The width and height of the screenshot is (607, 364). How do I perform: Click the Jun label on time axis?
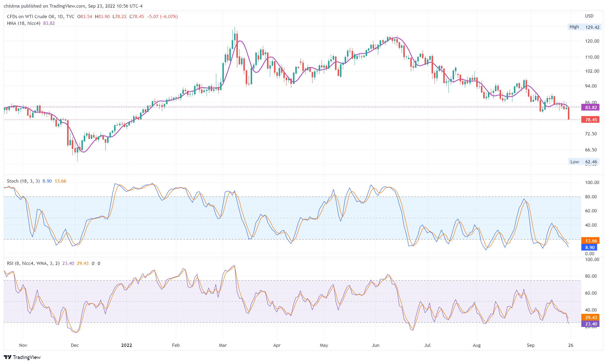click(x=376, y=345)
